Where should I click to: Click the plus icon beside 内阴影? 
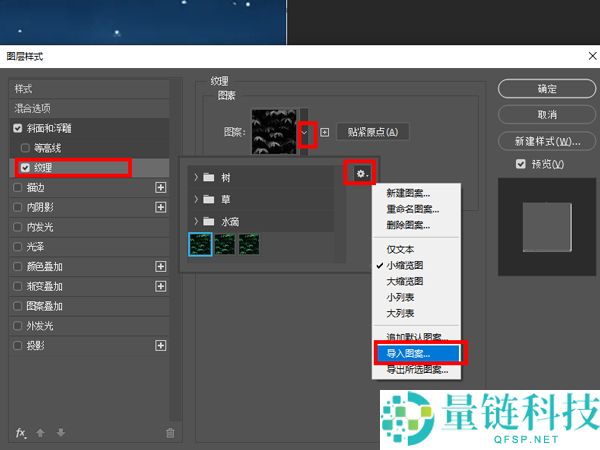(x=160, y=207)
